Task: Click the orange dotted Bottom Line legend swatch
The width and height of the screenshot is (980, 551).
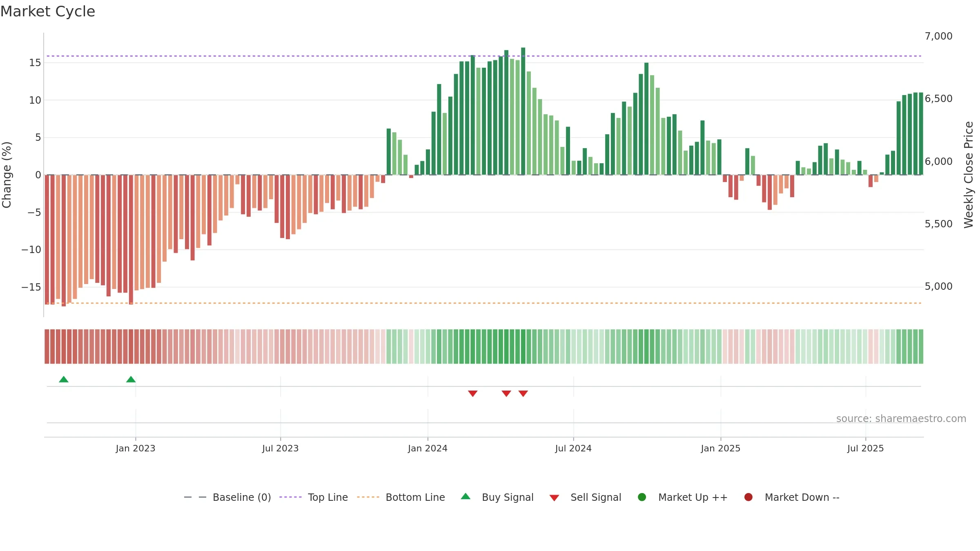Action: [368, 497]
